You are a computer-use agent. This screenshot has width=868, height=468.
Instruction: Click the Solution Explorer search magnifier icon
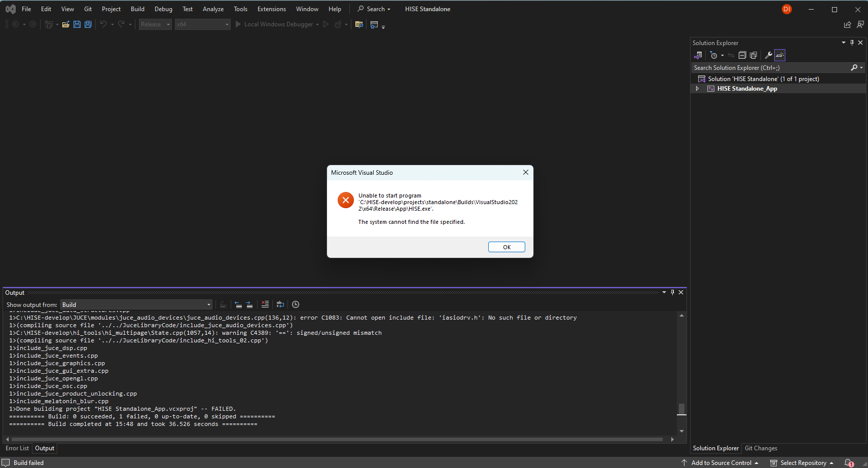(854, 67)
